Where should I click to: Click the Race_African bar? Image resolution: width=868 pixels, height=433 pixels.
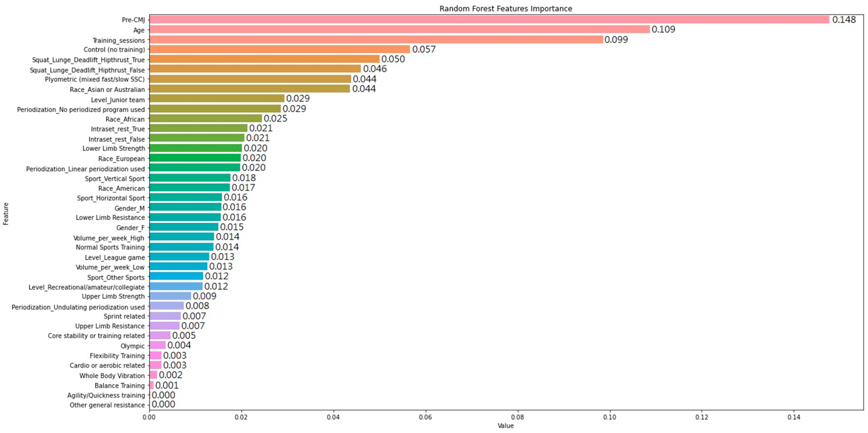pyautogui.click(x=205, y=118)
